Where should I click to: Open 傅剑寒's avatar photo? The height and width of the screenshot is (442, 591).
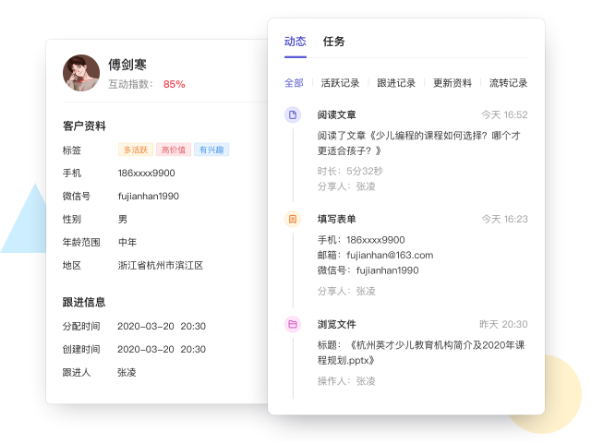81,73
